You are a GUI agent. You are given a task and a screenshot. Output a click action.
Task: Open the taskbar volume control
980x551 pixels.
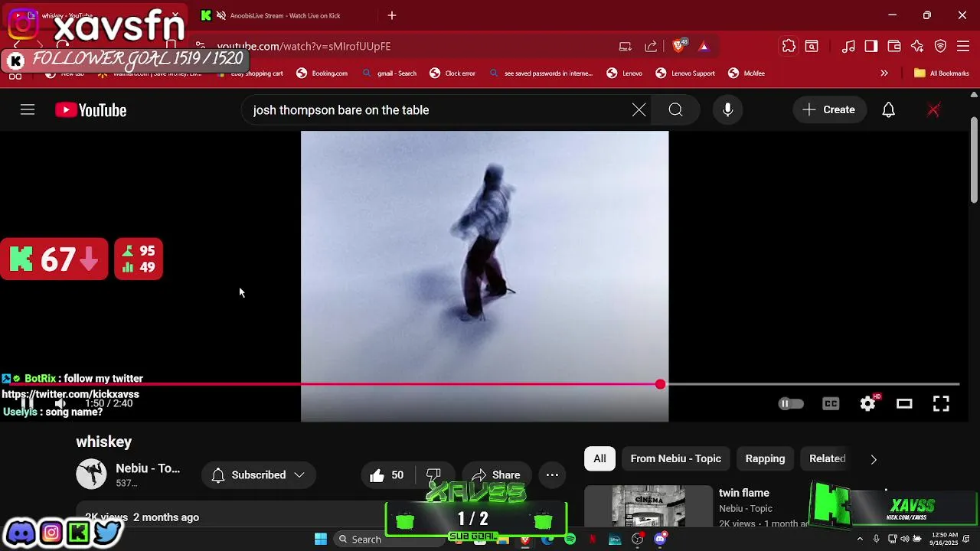click(904, 540)
